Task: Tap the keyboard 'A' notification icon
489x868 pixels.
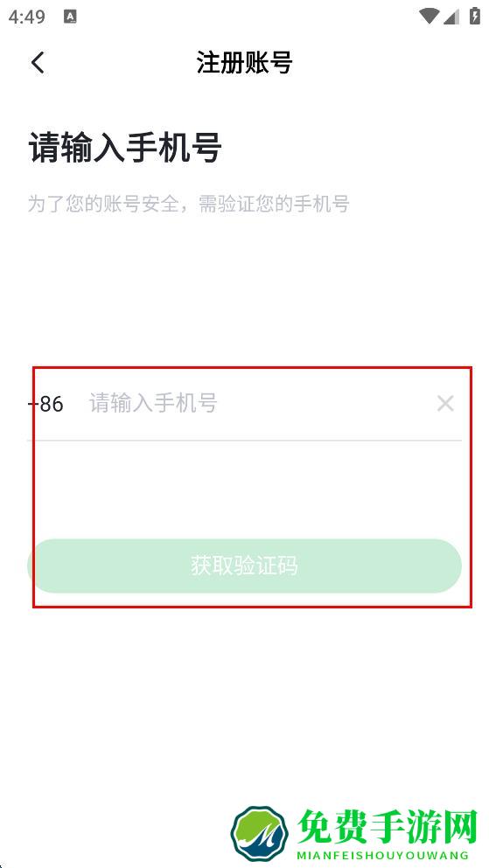Action: click(x=70, y=17)
